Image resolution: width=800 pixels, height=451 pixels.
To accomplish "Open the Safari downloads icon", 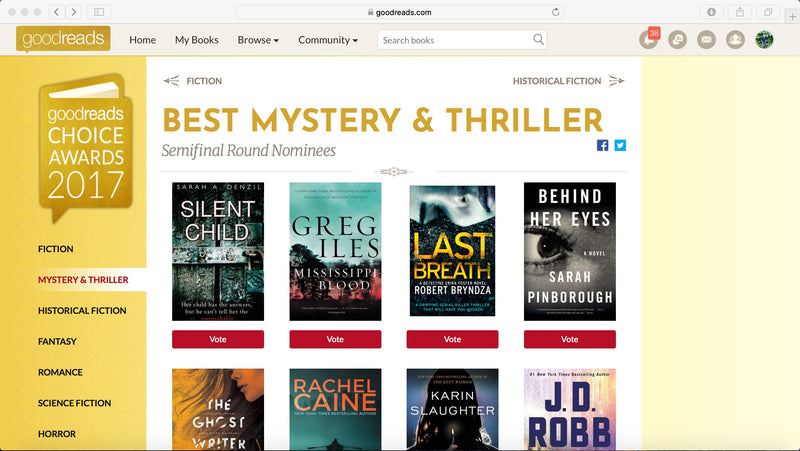I will (711, 12).
